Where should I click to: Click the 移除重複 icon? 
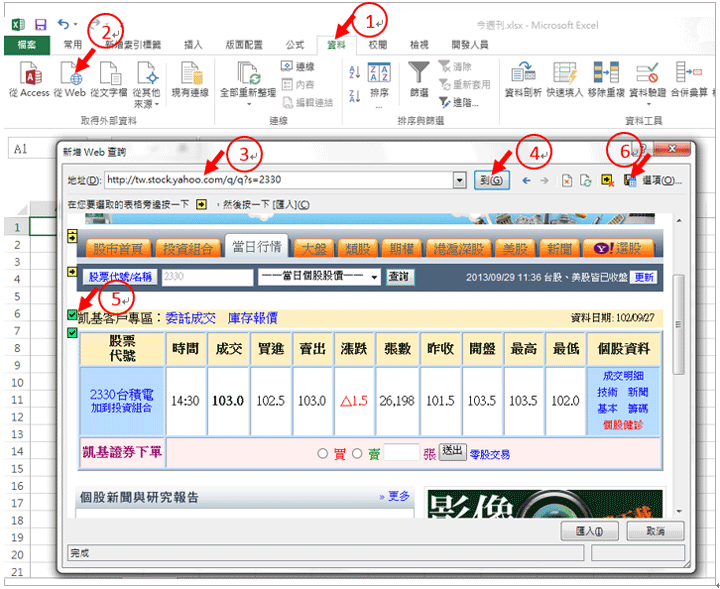(607, 73)
